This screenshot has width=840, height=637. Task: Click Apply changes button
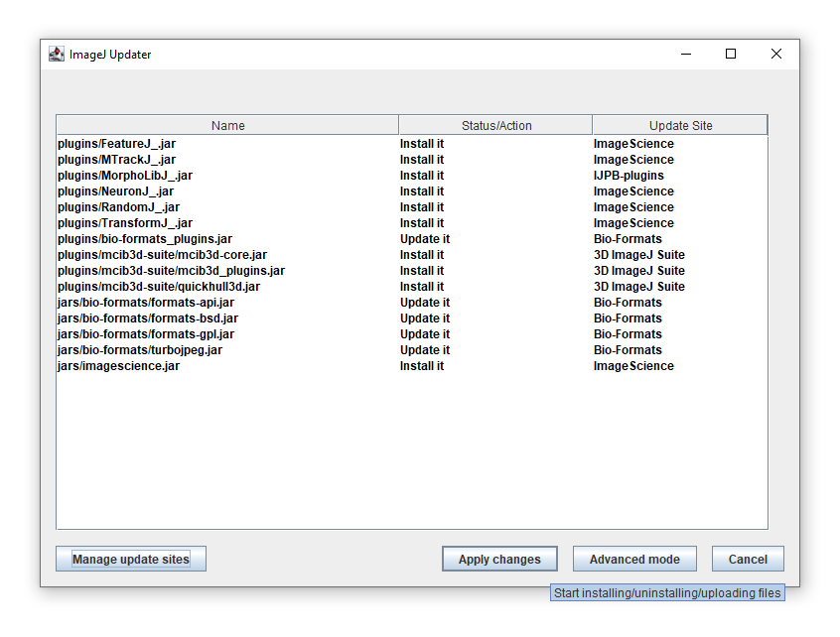click(x=499, y=559)
